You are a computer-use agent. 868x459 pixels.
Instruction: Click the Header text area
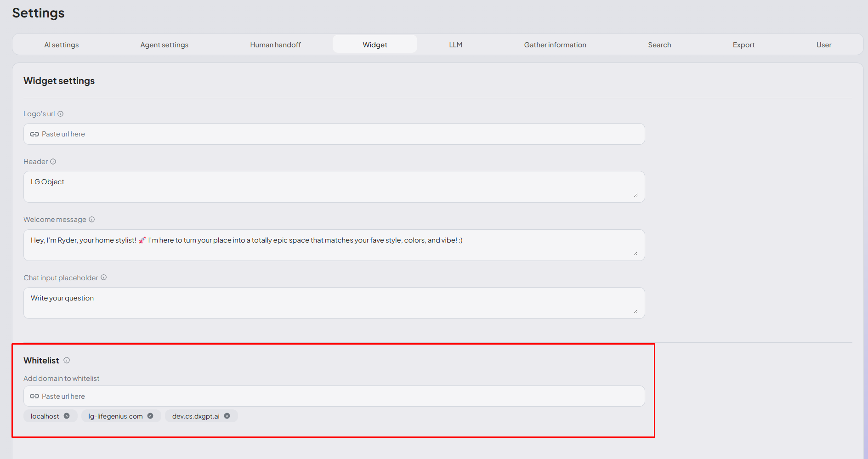334,187
